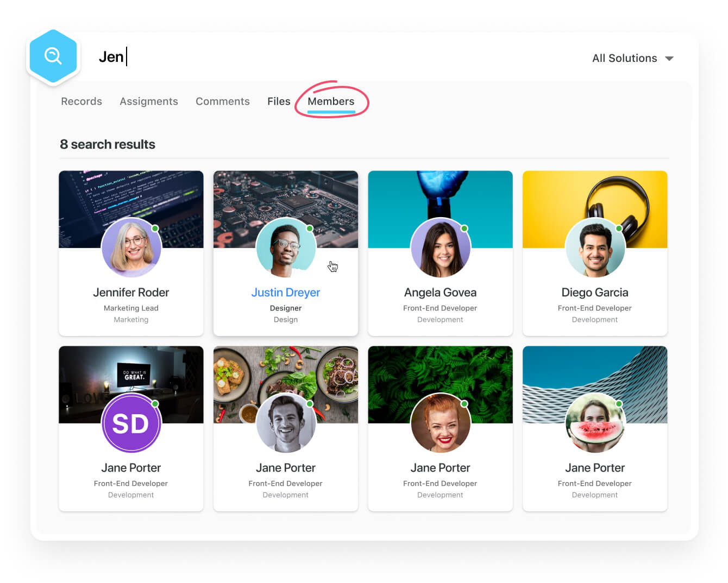Click the black-and-white Jane Porter avatar
The height and width of the screenshot is (583, 728).
coord(286,423)
